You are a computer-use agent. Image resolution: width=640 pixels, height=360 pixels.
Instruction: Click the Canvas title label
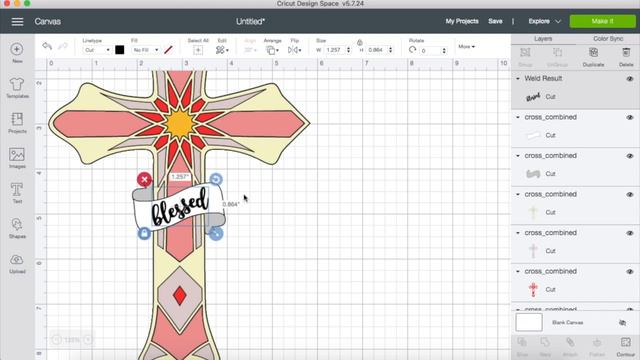pyautogui.click(x=48, y=22)
